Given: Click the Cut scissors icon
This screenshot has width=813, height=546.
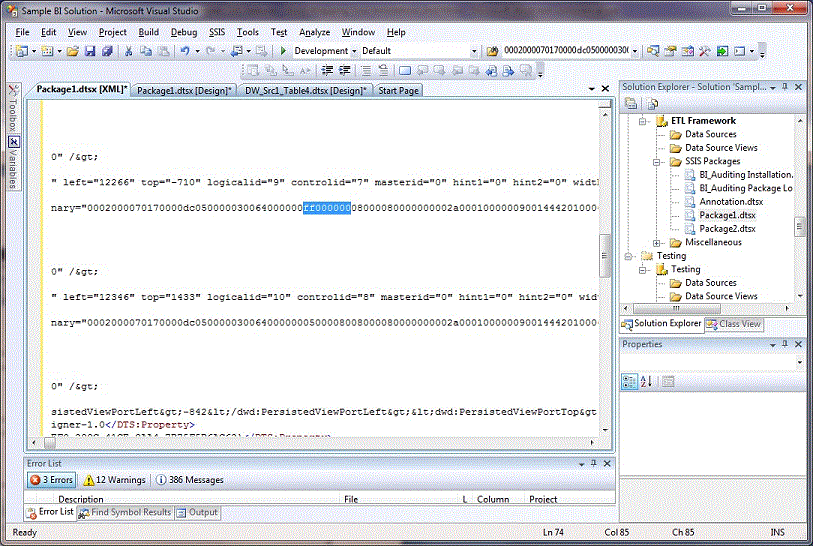Looking at the screenshot, I should 129,51.
